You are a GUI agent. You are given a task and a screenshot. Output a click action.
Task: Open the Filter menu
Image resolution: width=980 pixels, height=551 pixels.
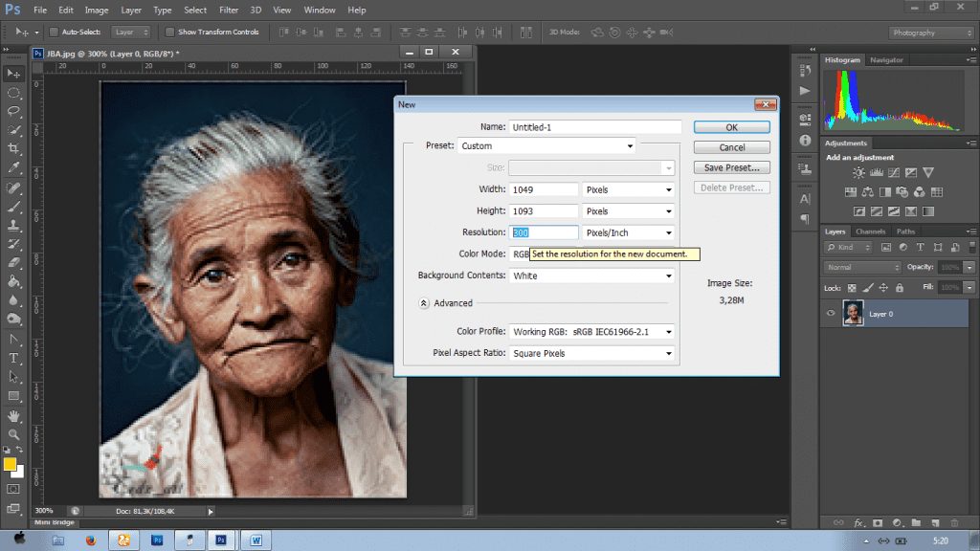[228, 10]
